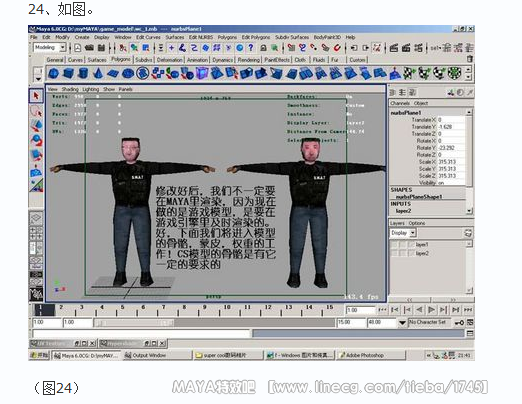522x404 pixels.
Task: Click the circled shelf icon after torus
Action: click(143, 73)
